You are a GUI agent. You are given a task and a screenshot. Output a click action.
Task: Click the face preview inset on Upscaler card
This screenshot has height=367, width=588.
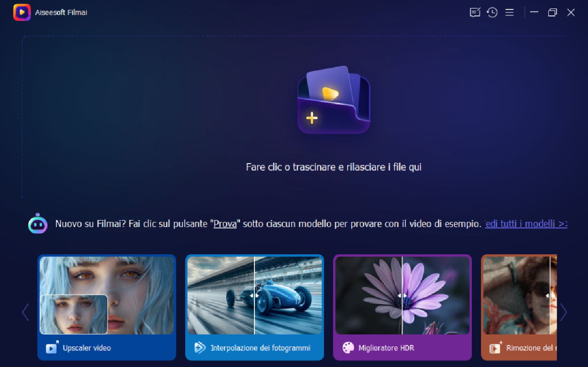point(74,314)
